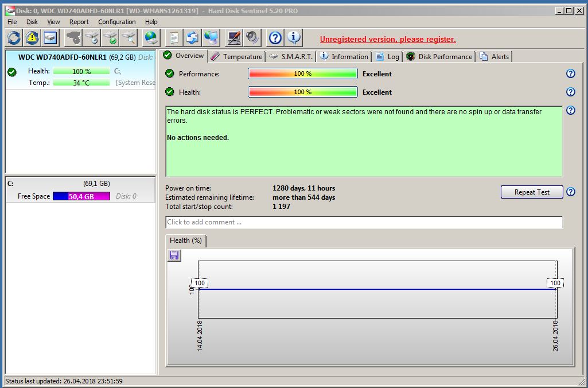Click the speaker sound toolbar icon
This screenshot has width=588, height=388.
pos(252,38)
